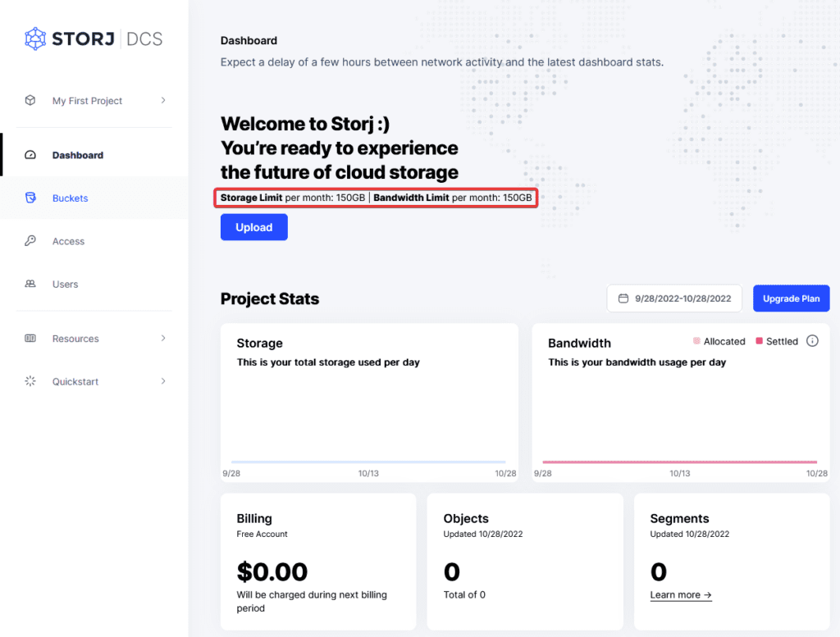Click the Free Account label in Billing

click(x=262, y=534)
